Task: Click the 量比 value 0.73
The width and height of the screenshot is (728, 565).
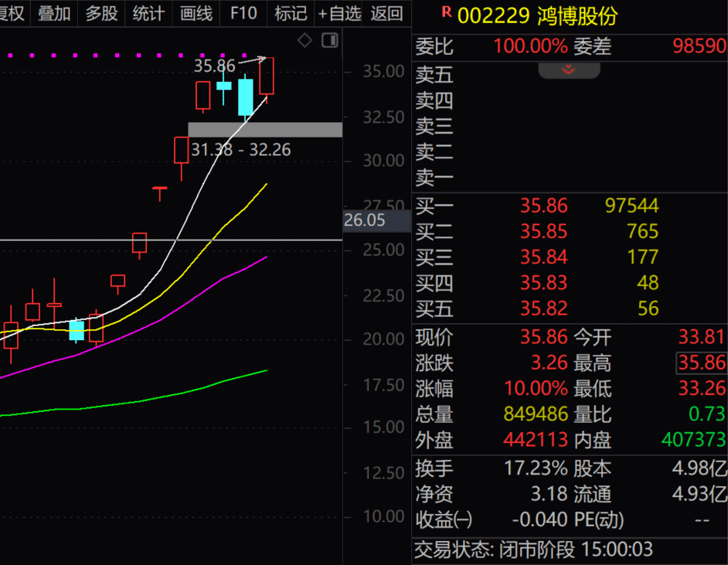Action: [x=706, y=414]
